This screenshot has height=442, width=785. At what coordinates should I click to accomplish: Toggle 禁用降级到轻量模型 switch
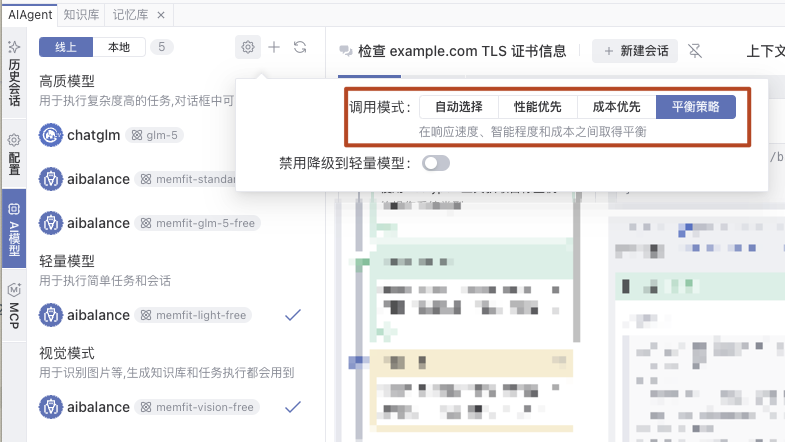(x=436, y=162)
